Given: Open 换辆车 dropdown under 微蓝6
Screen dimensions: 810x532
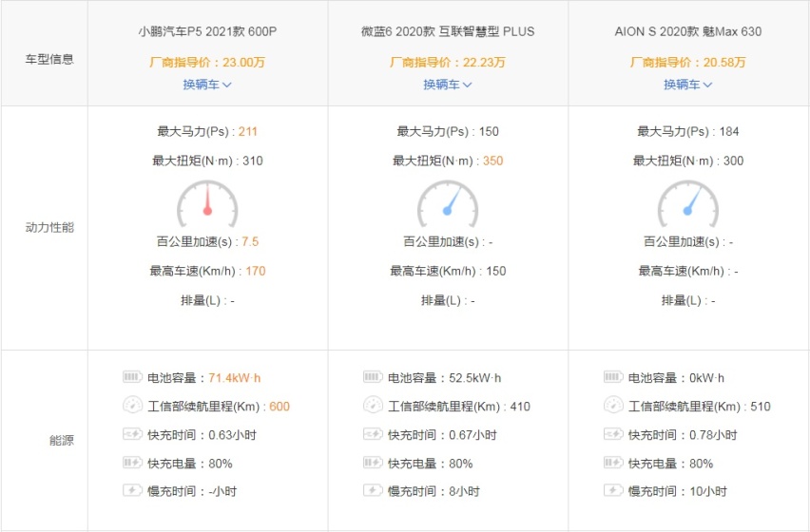Looking at the screenshot, I should pyautogui.click(x=448, y=85).
